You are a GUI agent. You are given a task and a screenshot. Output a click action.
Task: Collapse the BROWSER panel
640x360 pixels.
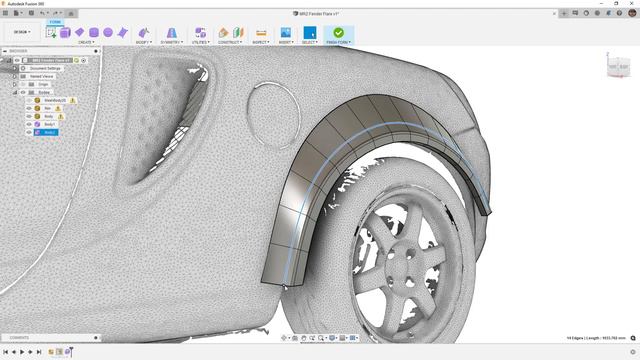(5, 51)
